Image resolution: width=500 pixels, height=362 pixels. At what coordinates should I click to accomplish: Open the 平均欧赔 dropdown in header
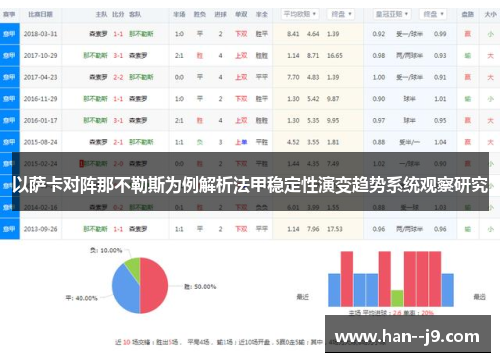pos(300,14)
